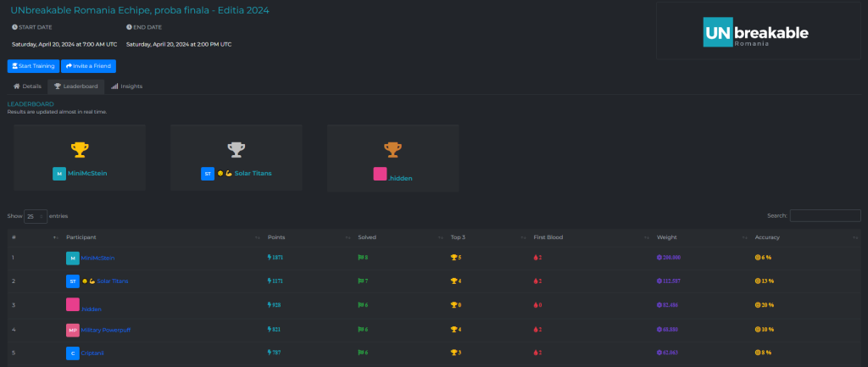Focus the leaderboard Search input field

[x=825, y=216]
